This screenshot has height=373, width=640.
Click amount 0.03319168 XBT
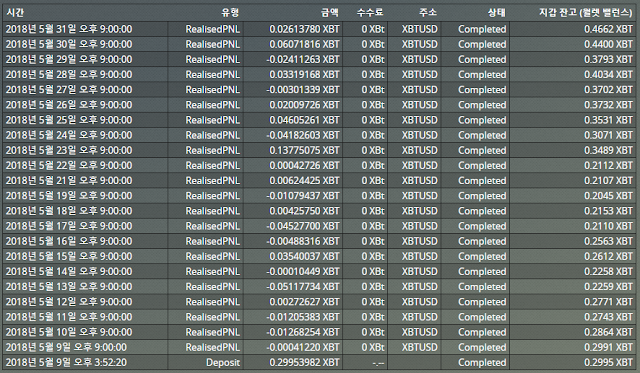coord(304,74)
